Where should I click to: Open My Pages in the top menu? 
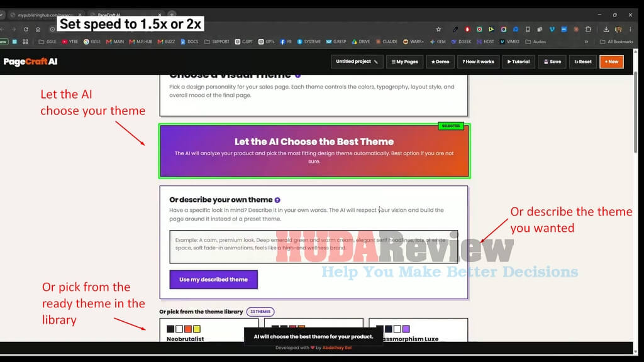tap(404, 62)
